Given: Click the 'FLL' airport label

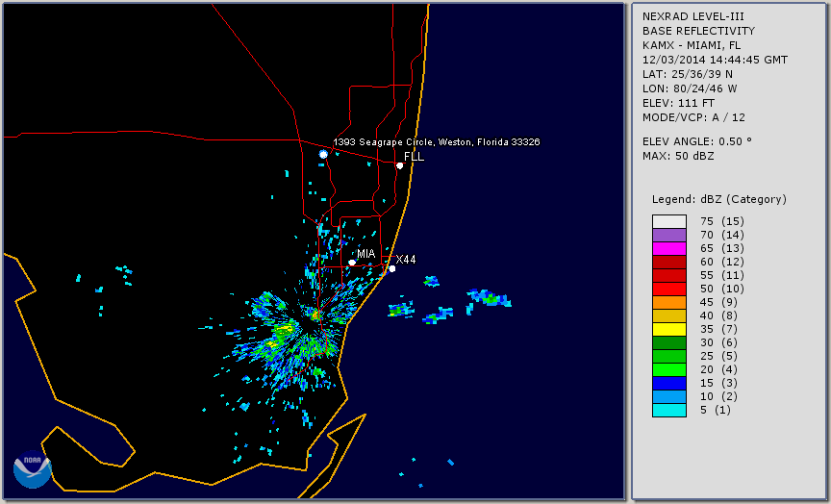Looking at the screenshot, I should pos(414,157).
